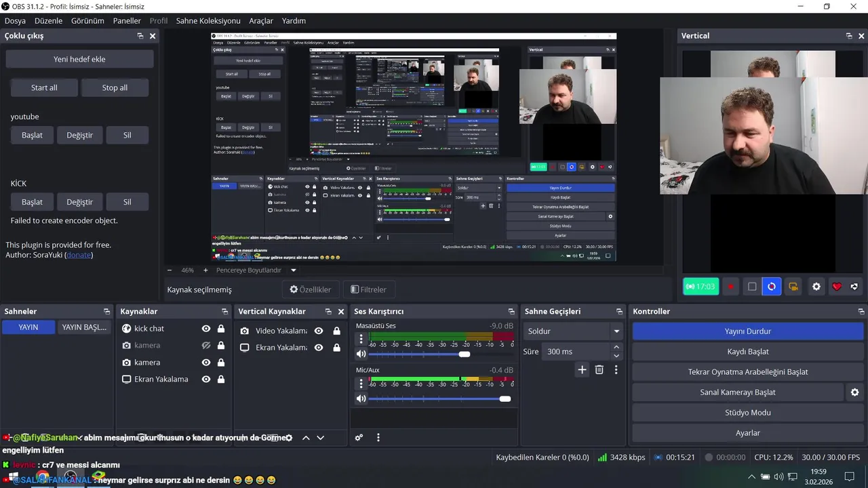Open the Sahne Koleksiyonu menu
Screen dimensions: 868x488
tap(208, 21)
